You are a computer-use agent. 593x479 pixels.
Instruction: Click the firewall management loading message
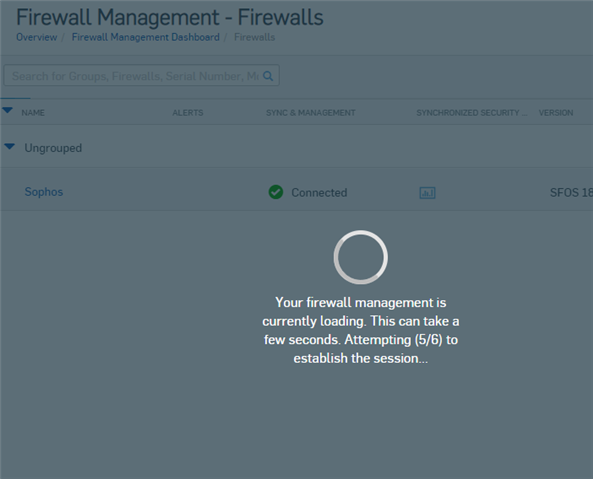[360, 330]
